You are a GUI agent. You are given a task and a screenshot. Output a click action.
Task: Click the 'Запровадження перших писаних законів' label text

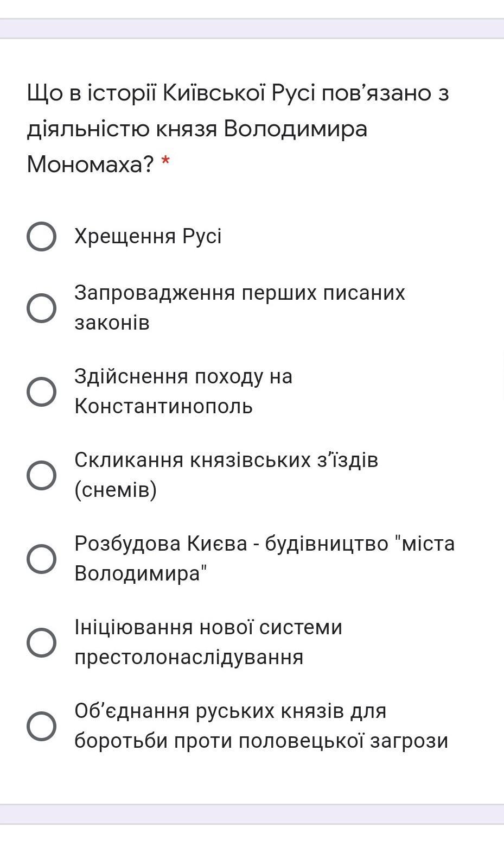pos(239,307)
